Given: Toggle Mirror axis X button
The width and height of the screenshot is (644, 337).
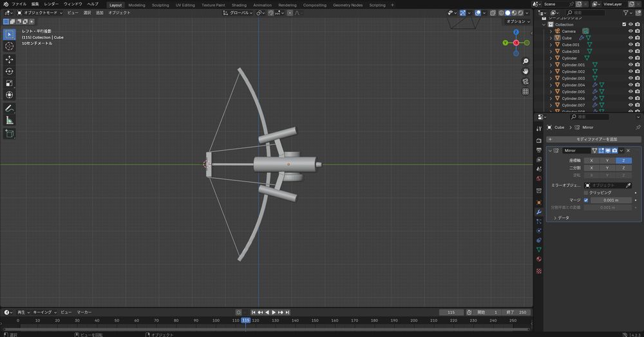Looking at the screenshot, I should (x=591, y=160).
